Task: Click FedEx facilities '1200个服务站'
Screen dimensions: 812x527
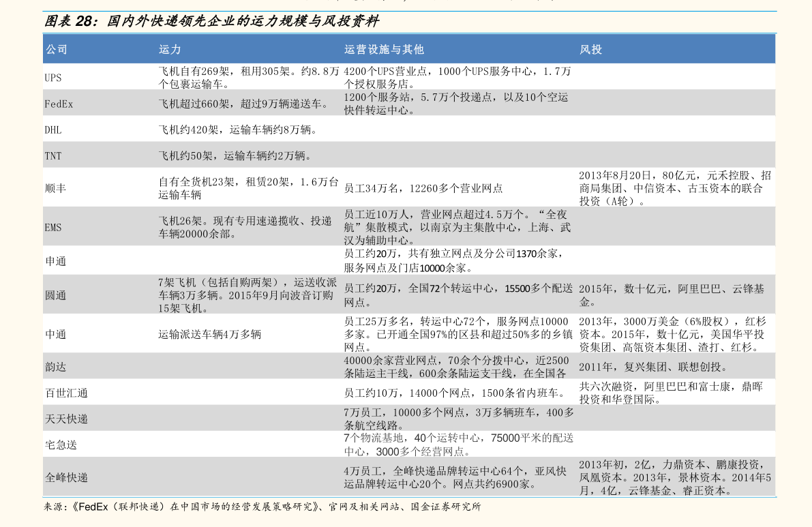Action: [x=376, y=97]
